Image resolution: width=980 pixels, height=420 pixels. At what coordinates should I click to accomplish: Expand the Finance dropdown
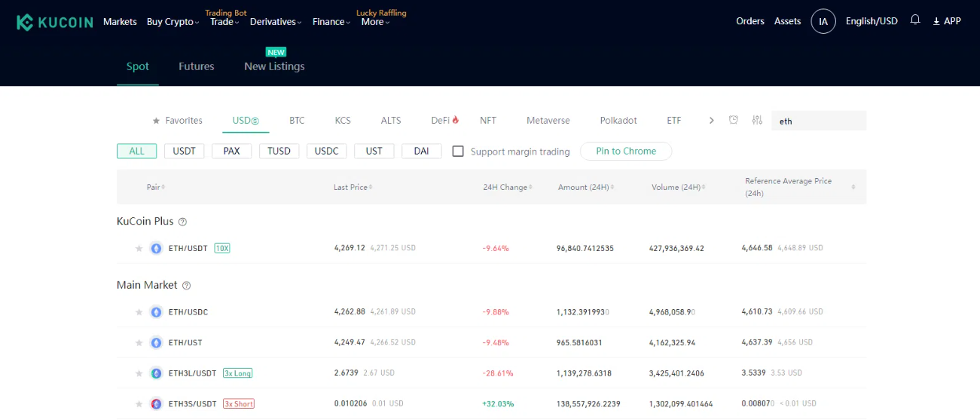[331, 22]
